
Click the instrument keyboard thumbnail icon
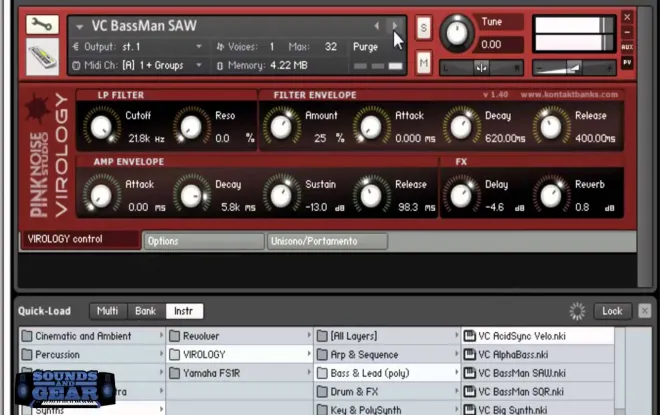tap(42, 57)
